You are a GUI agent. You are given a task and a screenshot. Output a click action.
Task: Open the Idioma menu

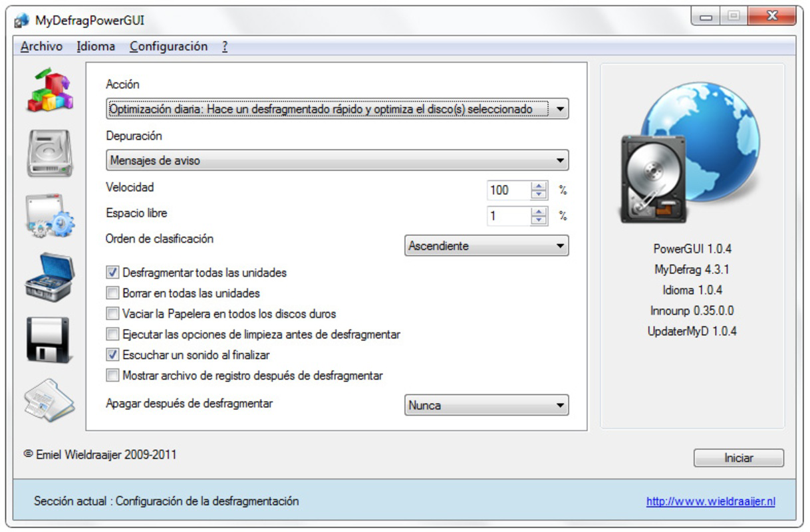[x=96, y=47]
